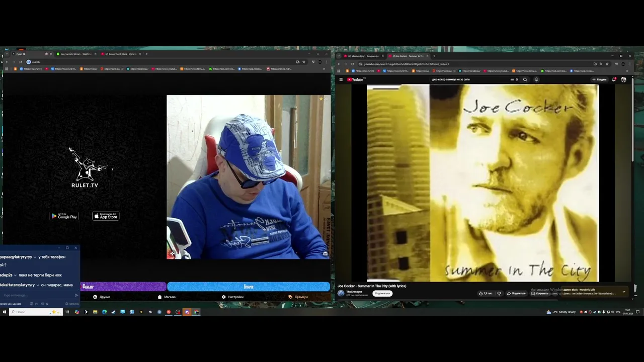
Task: Clear the YouTube search box text
Action: 517,79
